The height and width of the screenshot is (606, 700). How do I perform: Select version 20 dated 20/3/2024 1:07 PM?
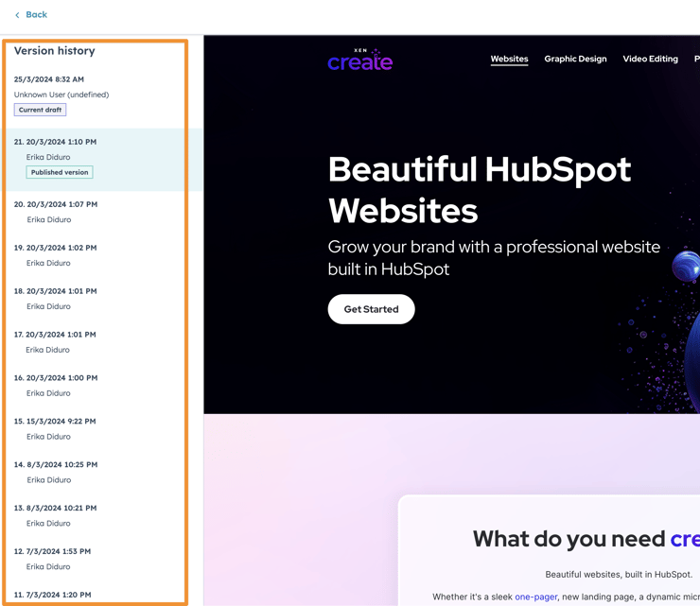(x=56, y=204)
